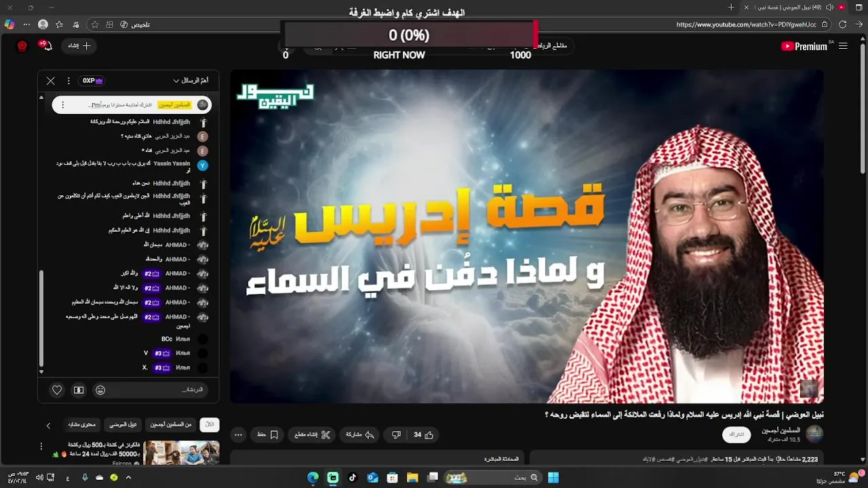Like the video with thumbs up
Image resolution: width=868 pixels, height=488 pixels.
[424, 434]
